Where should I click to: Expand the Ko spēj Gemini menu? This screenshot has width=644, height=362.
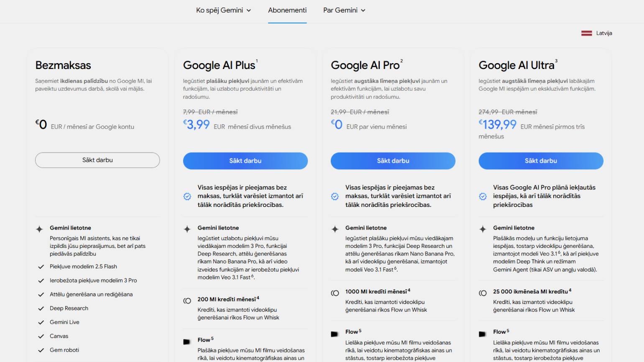tap(223, 10)
